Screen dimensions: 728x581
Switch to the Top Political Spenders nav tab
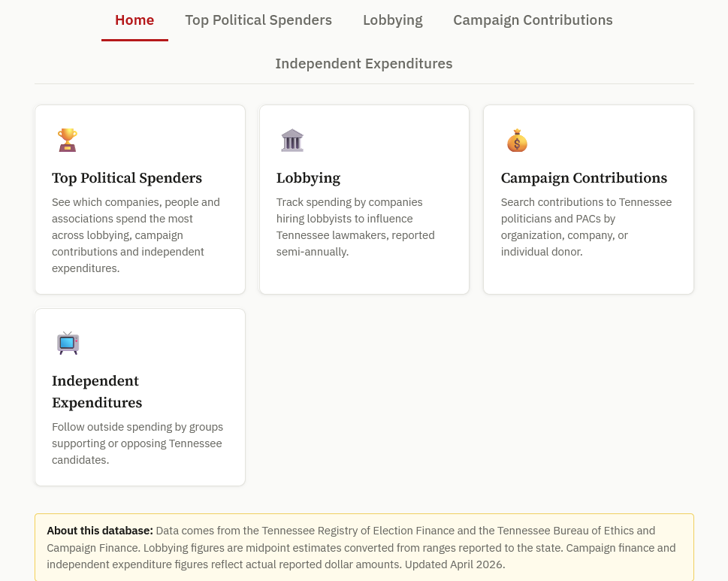click(x=258, y=20)
